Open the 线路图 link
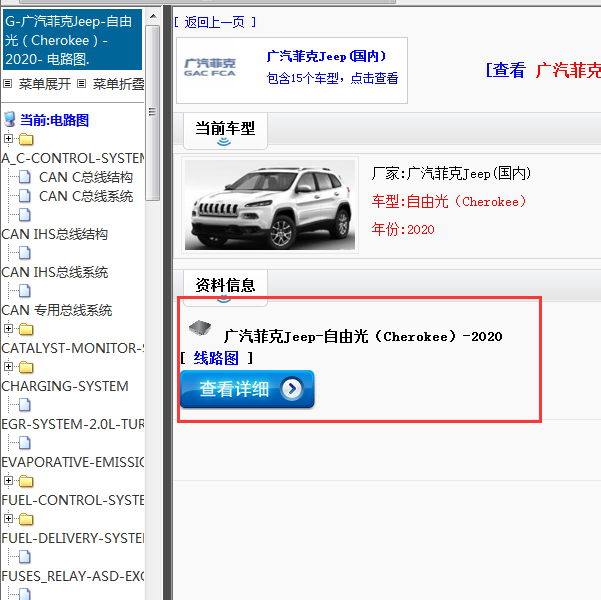This screenshot has height=600, width=601. [x=216, y=358]
